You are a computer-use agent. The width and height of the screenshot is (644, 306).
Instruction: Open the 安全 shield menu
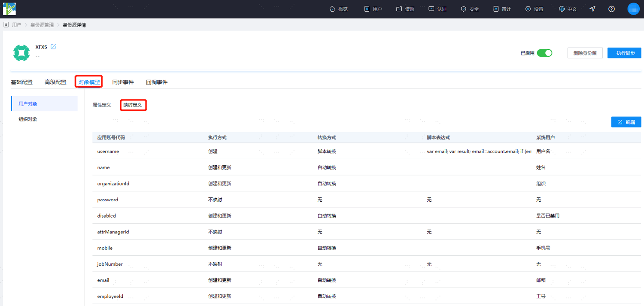click(470, 9)
